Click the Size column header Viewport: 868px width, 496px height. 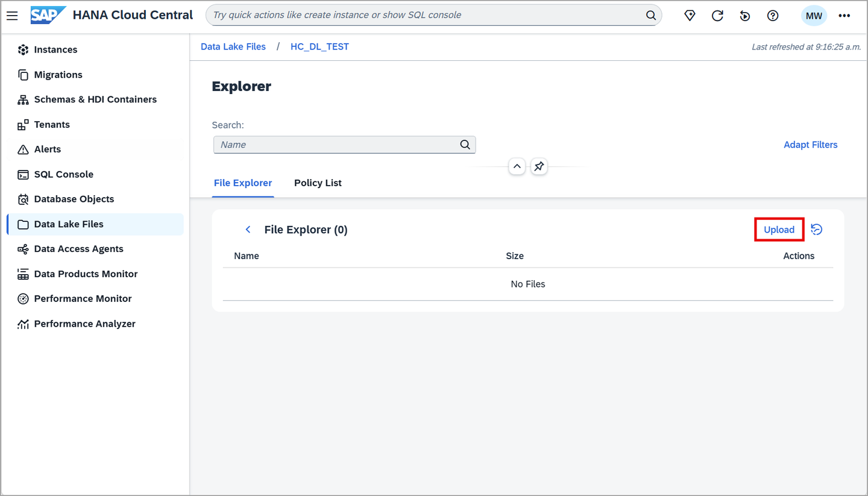click(x=515, y=256)
